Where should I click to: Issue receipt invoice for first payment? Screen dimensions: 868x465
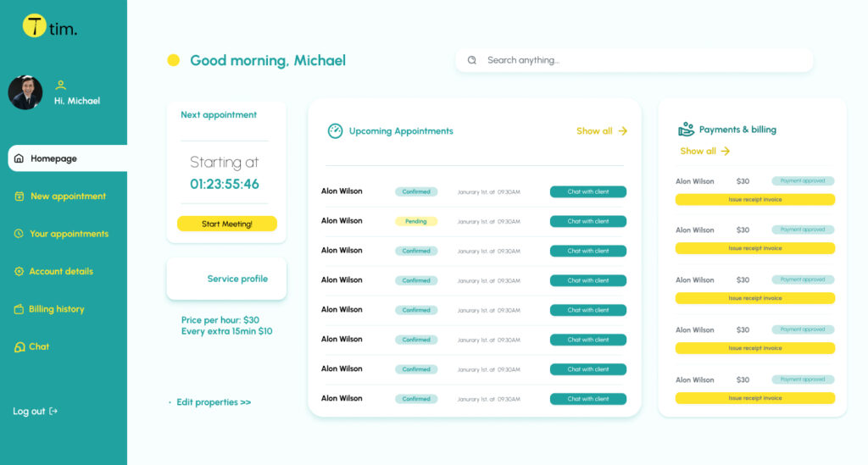pos(754,200)
